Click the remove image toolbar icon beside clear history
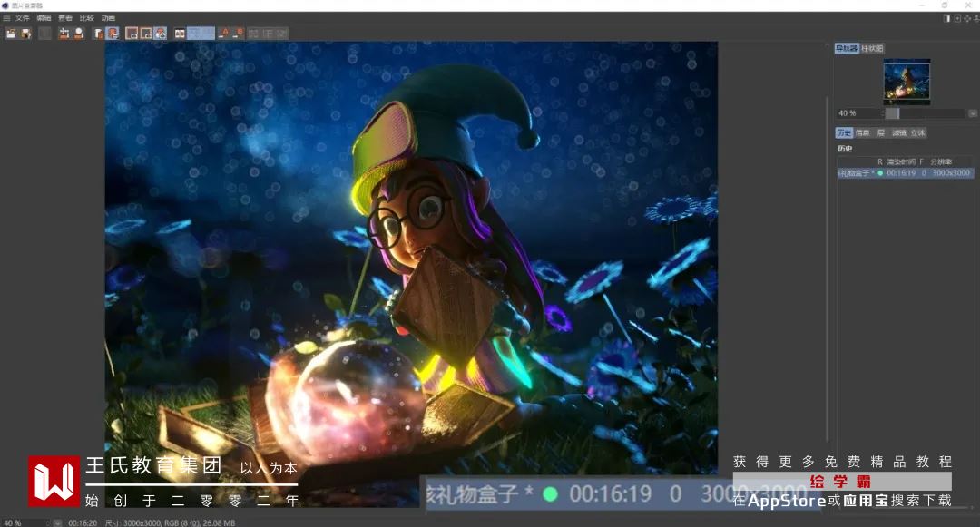Viewport: 980px width, 527px height. 79,34
